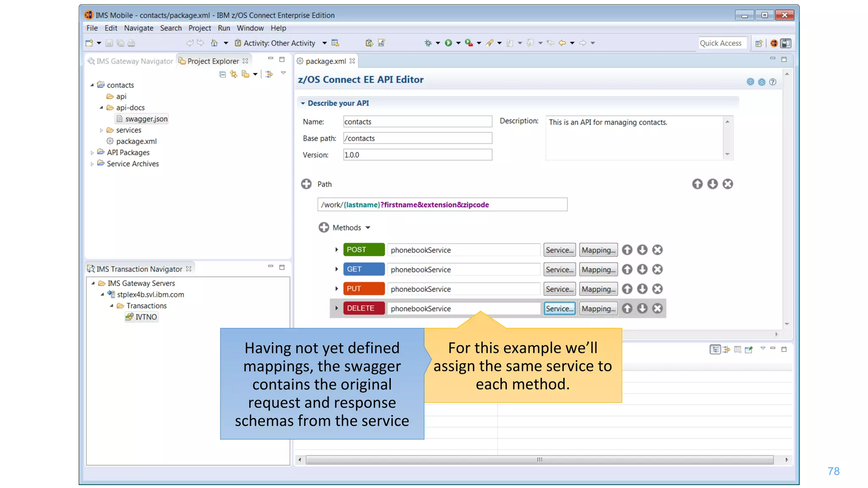Collapse the Describe your API section
The width and height of the screenshot is (868, 488).
point(303,103)
